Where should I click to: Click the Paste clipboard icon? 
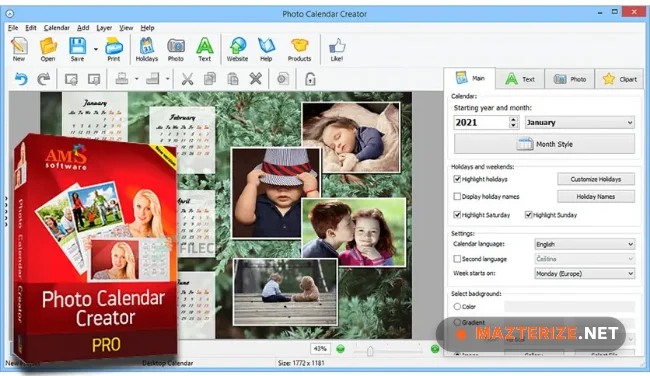233,79
